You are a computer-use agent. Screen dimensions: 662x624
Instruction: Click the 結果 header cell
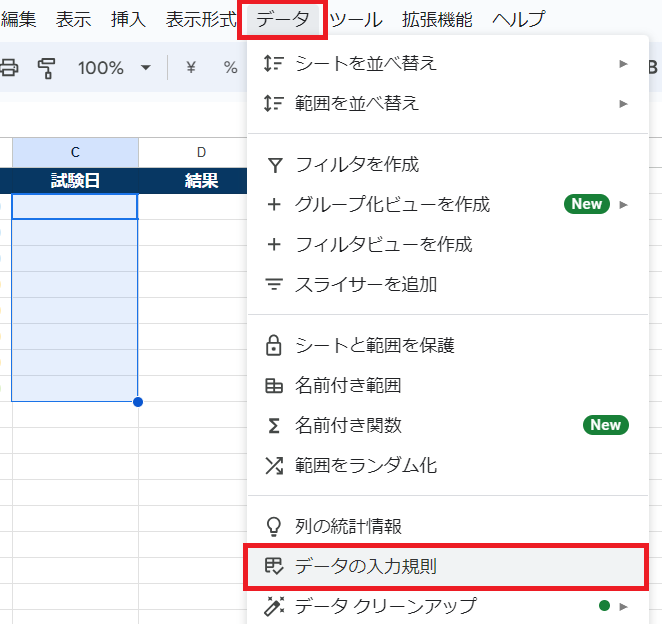coord(201,181)
